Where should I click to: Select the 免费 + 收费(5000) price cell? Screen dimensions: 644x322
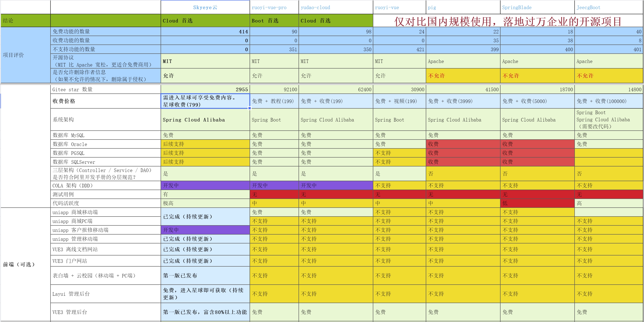click(x=537, y=101)
